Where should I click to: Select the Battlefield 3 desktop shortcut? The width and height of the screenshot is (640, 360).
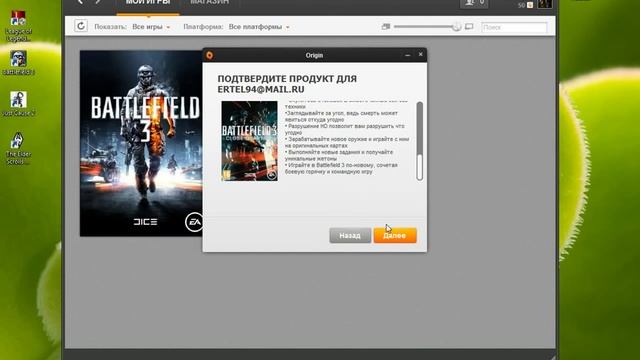pyautogui.click(x=18, y=63)
